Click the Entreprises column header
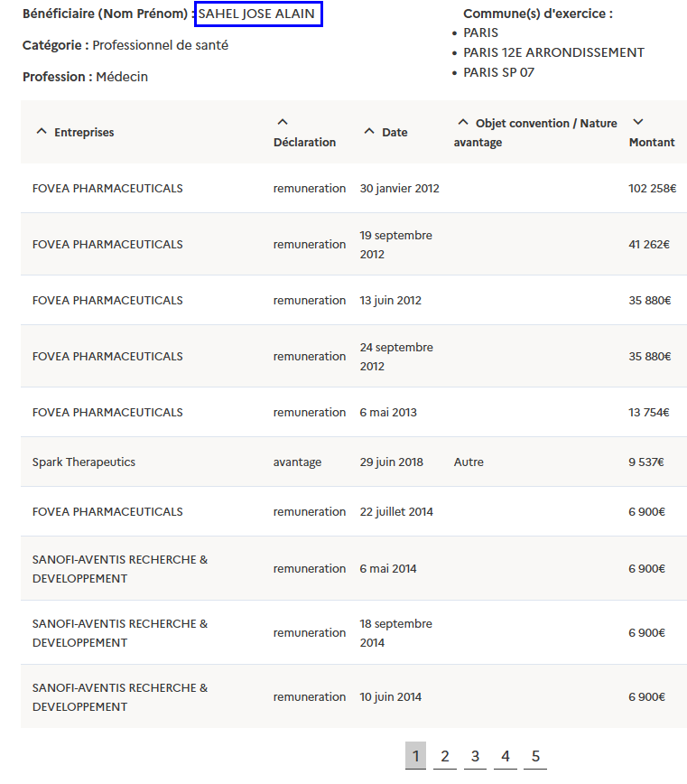Screen dimensions: 687x784 (84, 133)
